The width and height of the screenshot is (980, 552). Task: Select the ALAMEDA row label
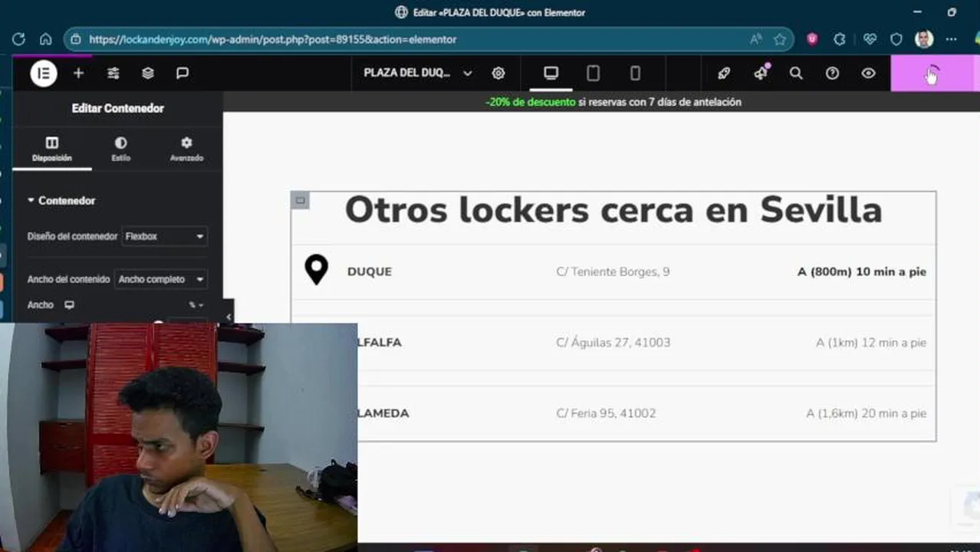click(x=383, y=413)
